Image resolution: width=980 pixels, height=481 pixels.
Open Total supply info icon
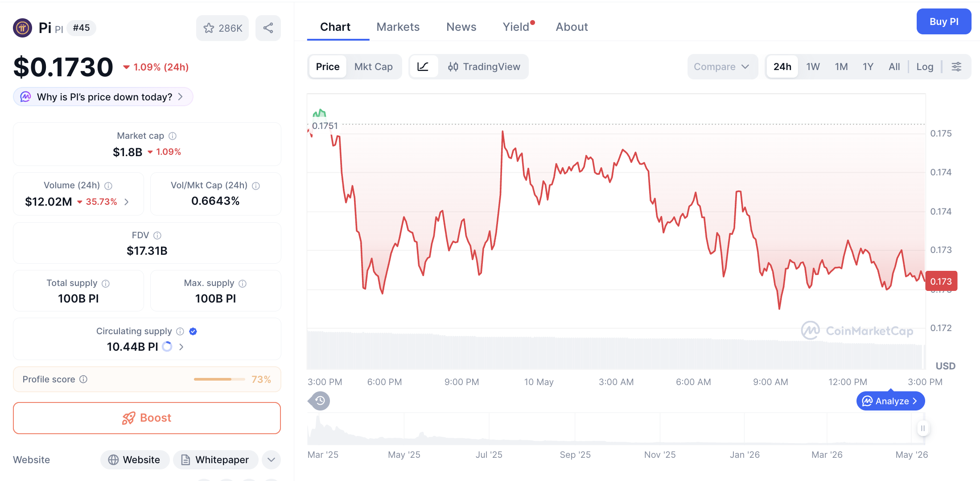[106, 283]
